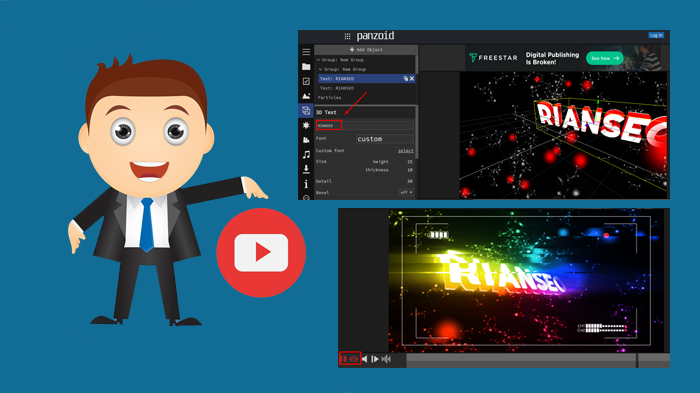Click the Detail value 50
The width and height of the screenshot is (700, 393).
pyautogui.click(x=409, y=181)
